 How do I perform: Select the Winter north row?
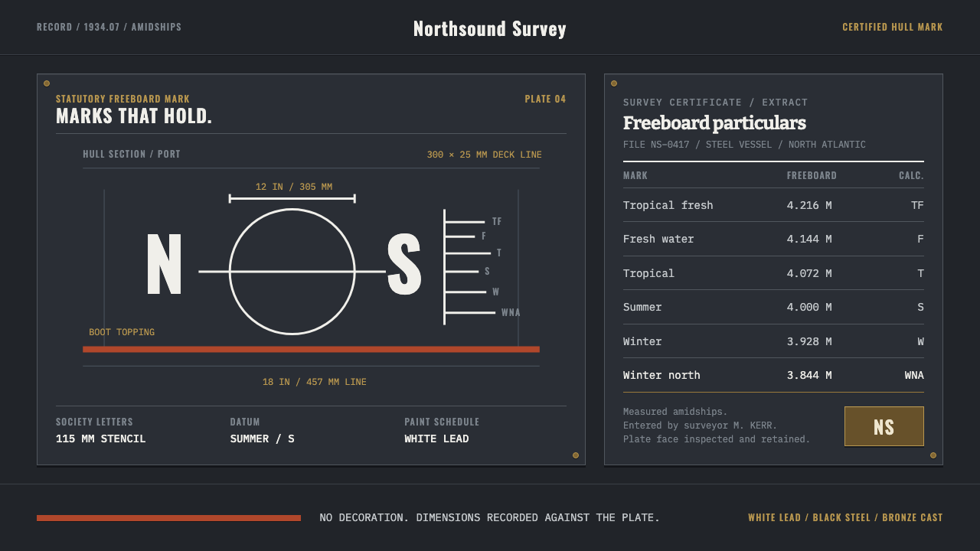[773, 375]
